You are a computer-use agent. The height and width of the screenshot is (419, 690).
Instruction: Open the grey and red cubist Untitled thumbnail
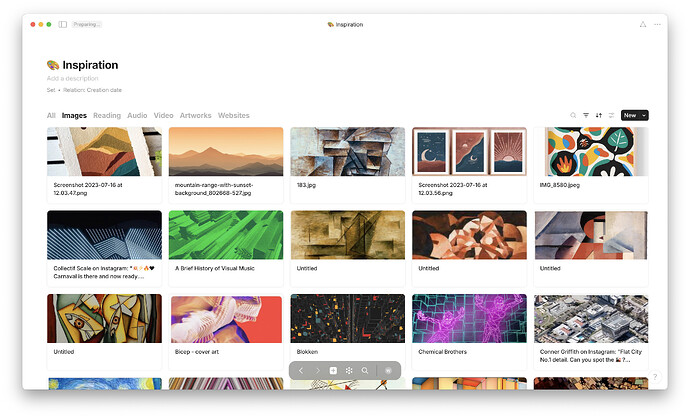[x=591, y=235]
